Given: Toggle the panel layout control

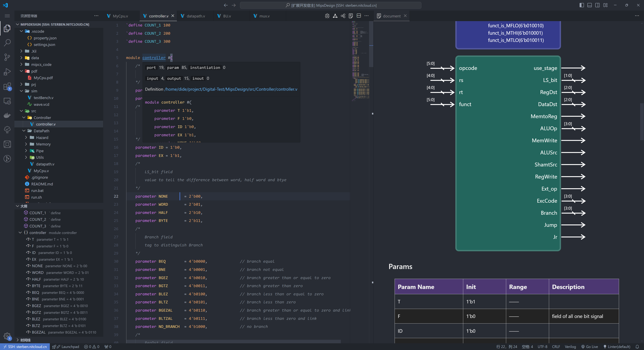Looking at the screenshot, I should point(589,5).
